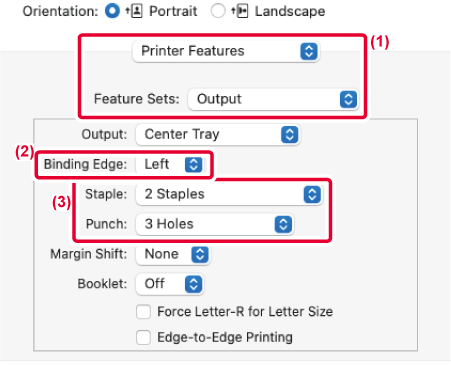Viewport: 451px width, 366px height.
Task: Click the Landscape page icon
Action: (x=240, y=11)
